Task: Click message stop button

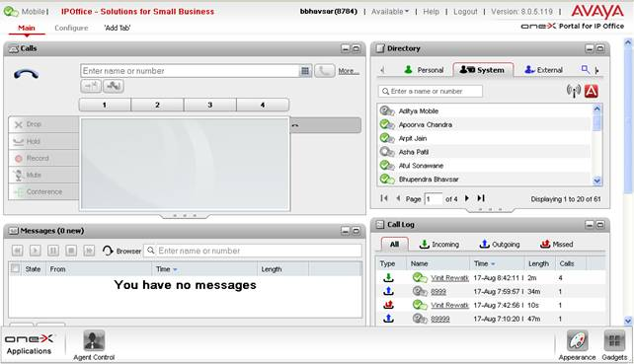Action: (71, 251)
